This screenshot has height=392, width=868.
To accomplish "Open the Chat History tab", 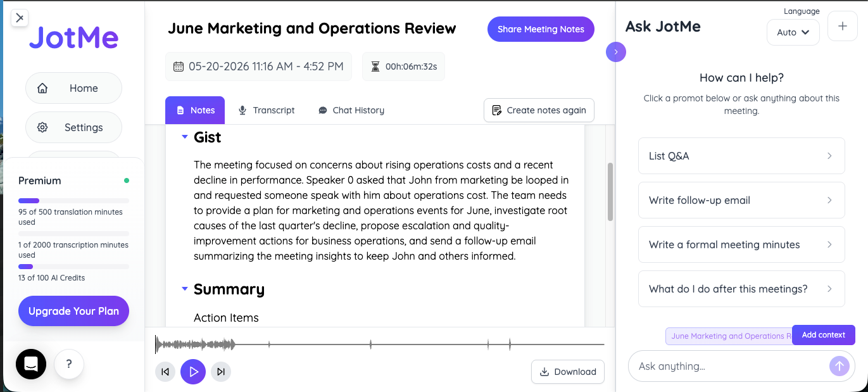I will [351, 110].
